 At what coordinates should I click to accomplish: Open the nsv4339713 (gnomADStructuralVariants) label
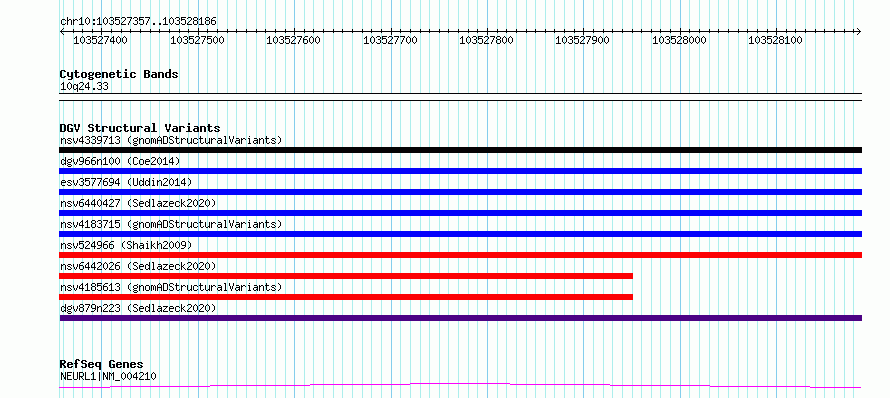pyautogui.click(x=171, y=140)
